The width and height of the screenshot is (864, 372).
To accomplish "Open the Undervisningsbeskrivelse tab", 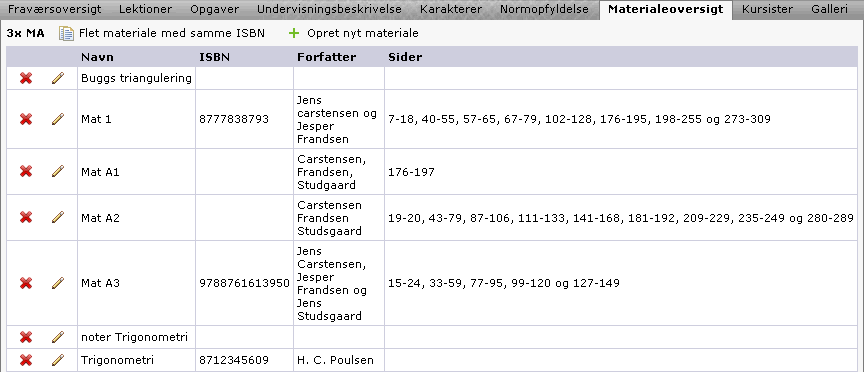I will coord(330,9).
